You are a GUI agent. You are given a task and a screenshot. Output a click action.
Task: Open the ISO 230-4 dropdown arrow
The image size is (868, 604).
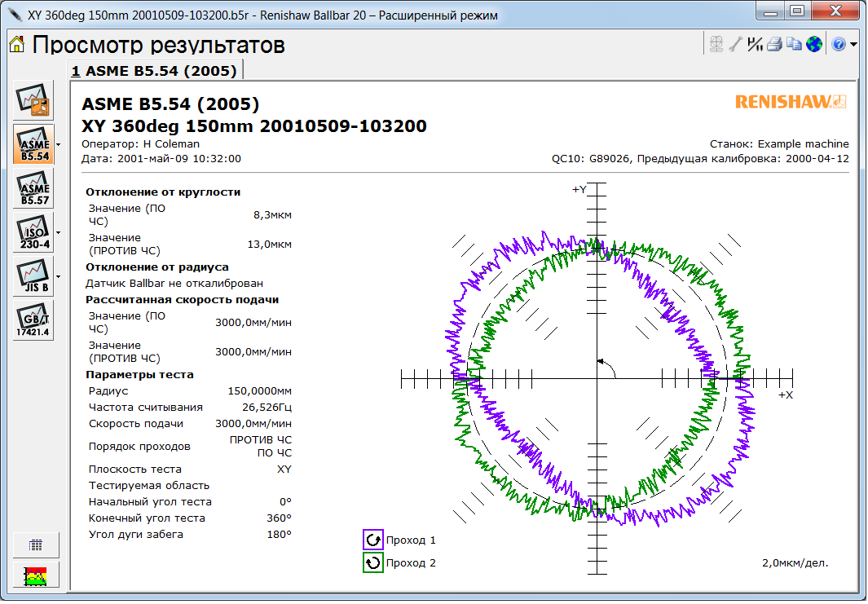[x=59, y=232]
